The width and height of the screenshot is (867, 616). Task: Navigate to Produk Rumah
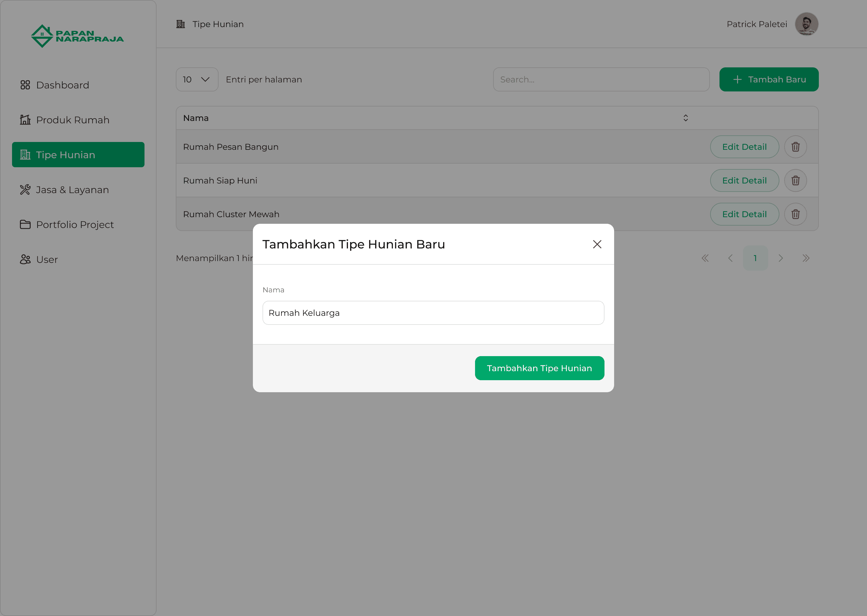73,120
